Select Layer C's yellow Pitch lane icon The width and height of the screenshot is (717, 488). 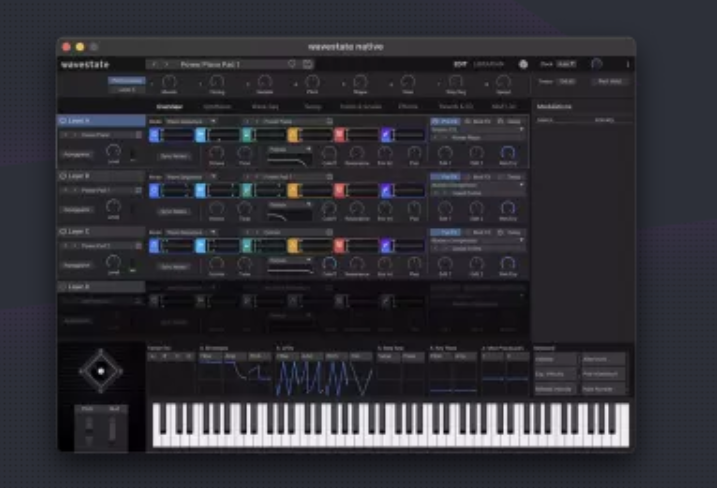tap(293, 246)
